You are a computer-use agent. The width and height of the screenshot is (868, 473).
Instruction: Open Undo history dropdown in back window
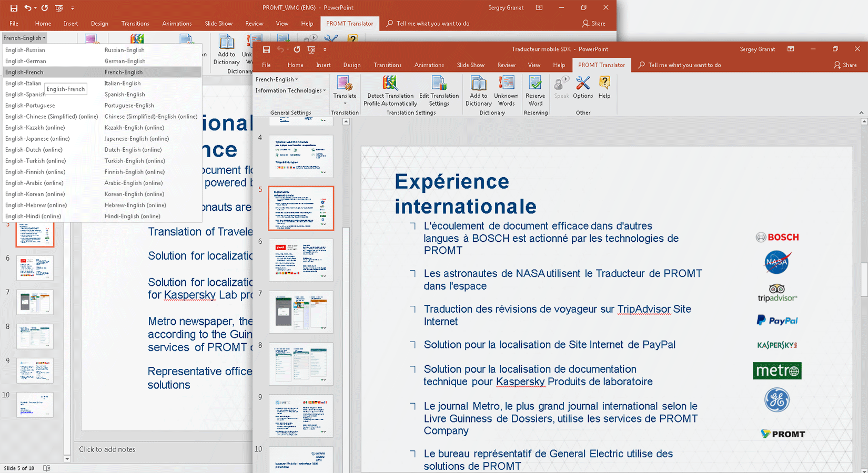[35, 8]
